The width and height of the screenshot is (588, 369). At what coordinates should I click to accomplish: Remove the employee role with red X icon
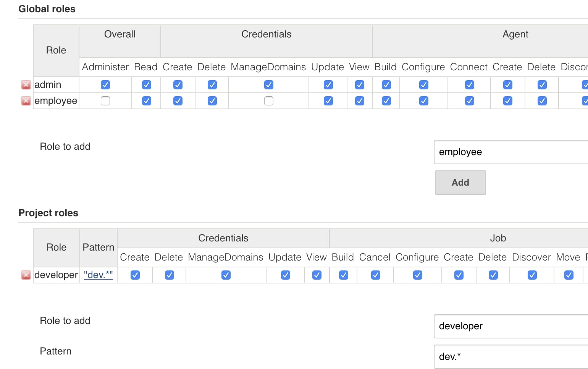[x=26, y=101]
